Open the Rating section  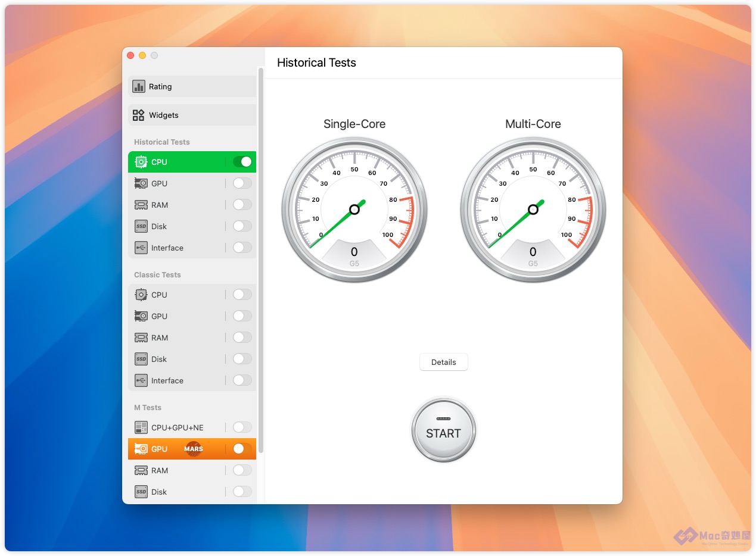192,86
